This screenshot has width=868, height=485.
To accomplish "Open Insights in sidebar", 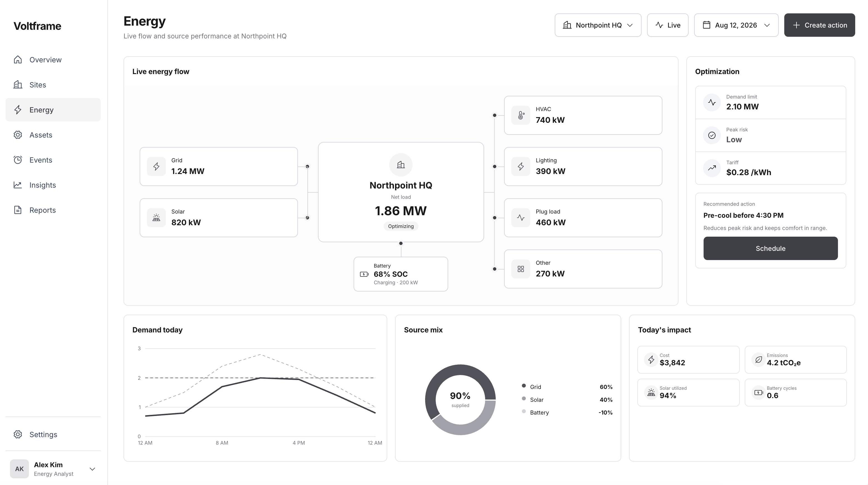I will (x=53, y=185).
